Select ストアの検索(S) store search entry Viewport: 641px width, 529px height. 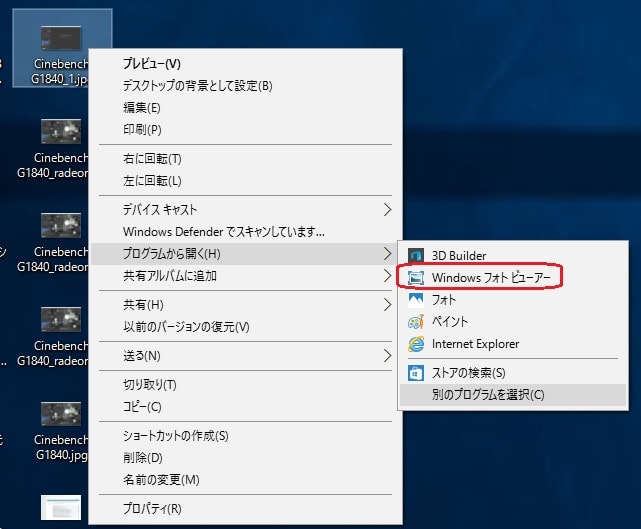tap(513, 373)
